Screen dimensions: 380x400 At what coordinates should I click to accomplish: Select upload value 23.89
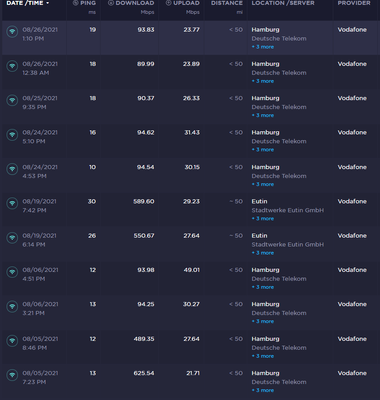pos(192,64)
